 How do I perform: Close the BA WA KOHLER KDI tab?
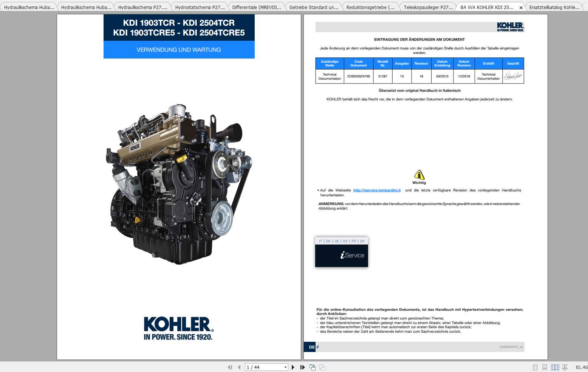click(x=521, y=8)
